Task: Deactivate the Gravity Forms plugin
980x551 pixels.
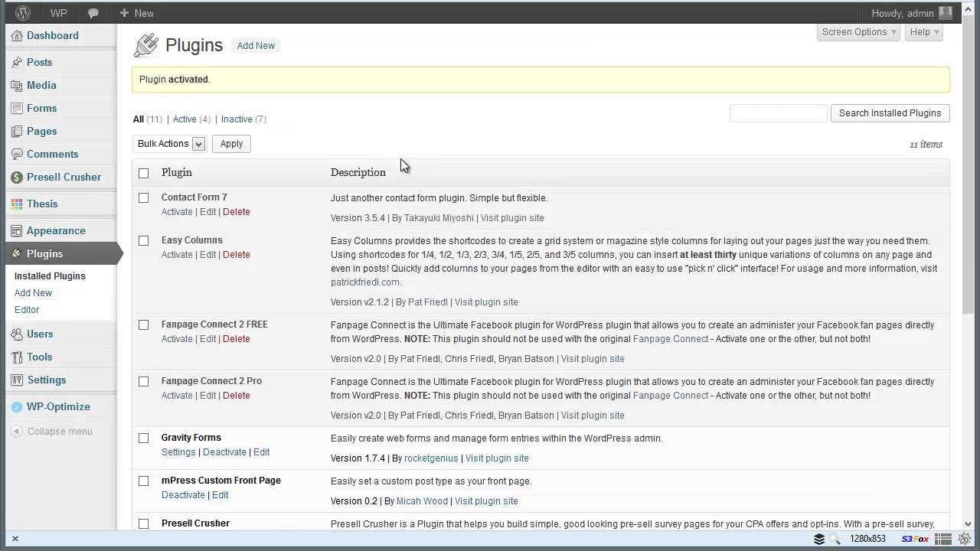Action: coord(224,452)
